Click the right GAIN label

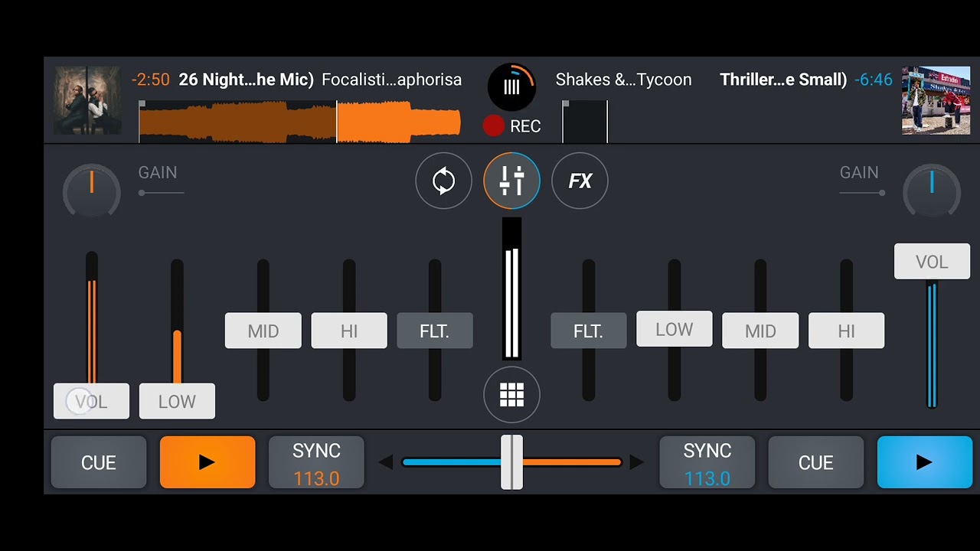coord(859,173)
